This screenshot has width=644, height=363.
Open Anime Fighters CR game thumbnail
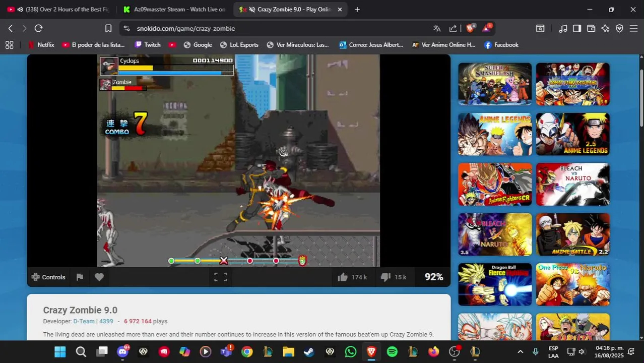tap(495, 184)
